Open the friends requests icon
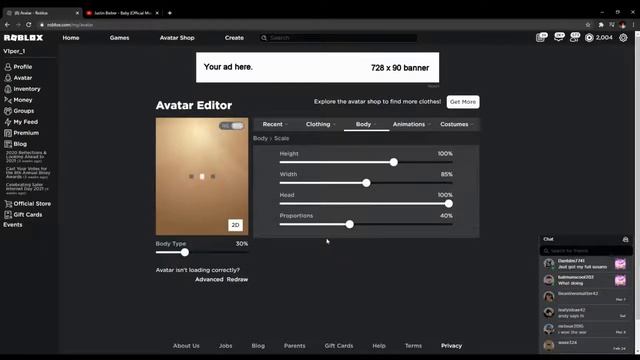The width and height of the screenshot is (640, 360). [574, 38]
